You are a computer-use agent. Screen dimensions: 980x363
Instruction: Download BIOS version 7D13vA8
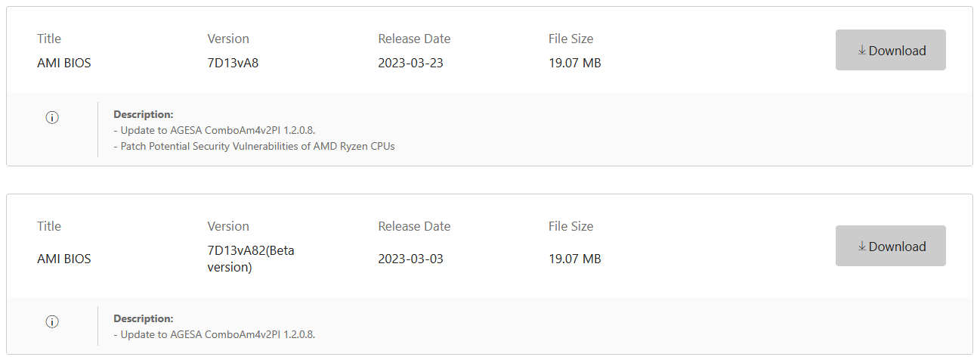pos(890,50)
